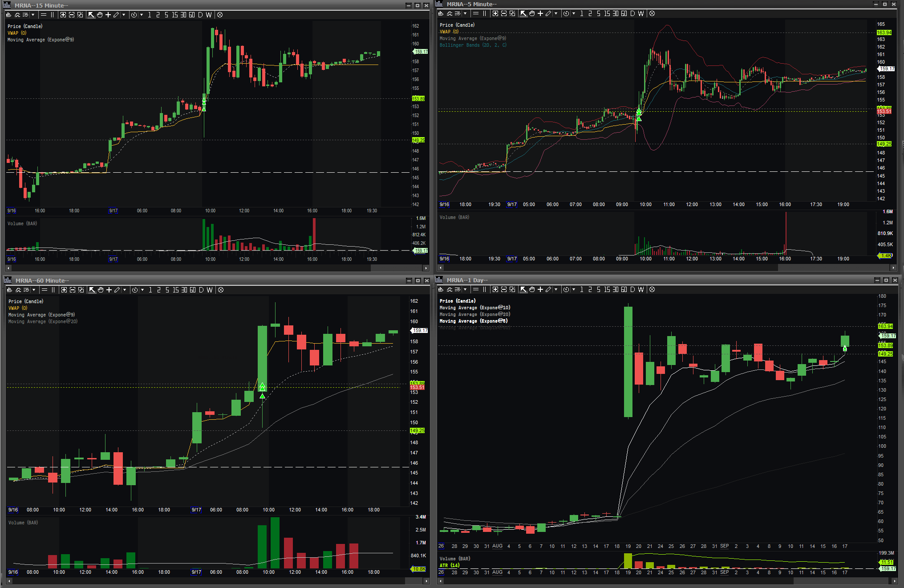The image size is (904, 588).
Task: Select hand pan tool in 1 Day chart
Action: point(532,289)
